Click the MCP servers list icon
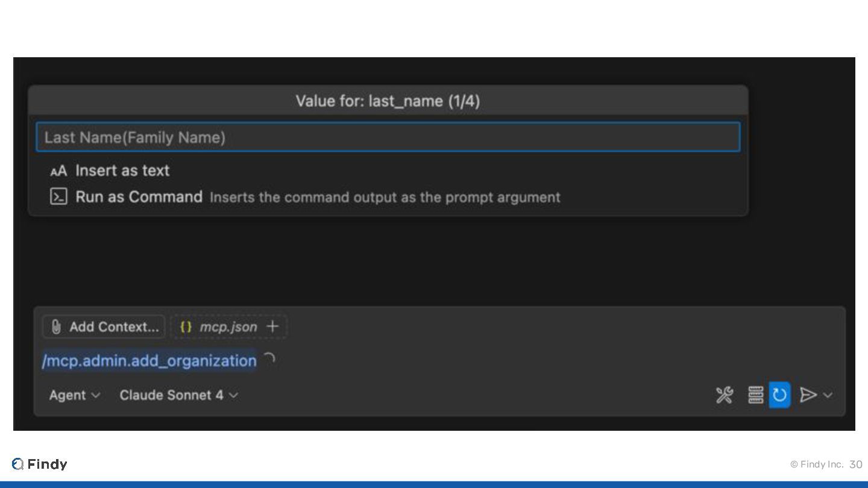 tap(755, 395)
